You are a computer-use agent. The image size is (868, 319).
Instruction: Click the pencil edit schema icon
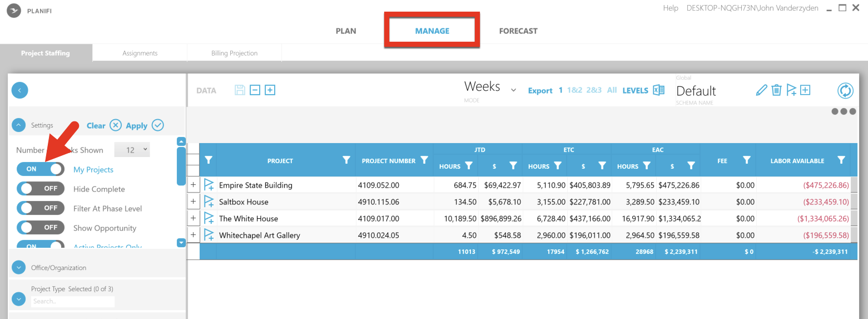pos(761,90)
